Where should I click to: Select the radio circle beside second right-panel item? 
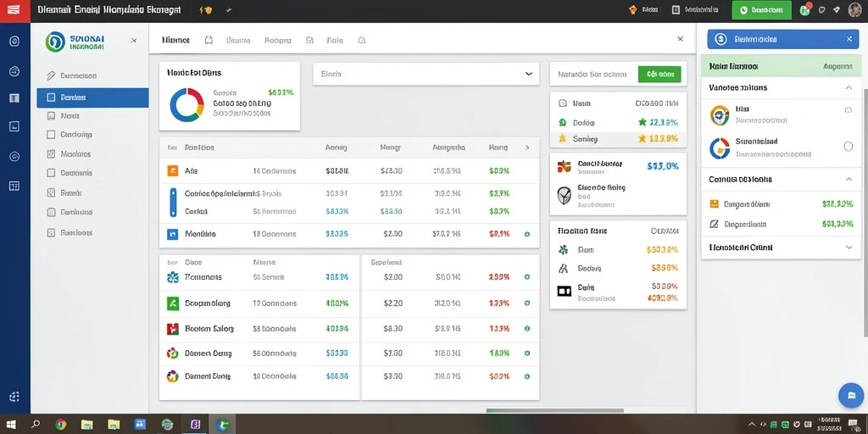point(848,146)
